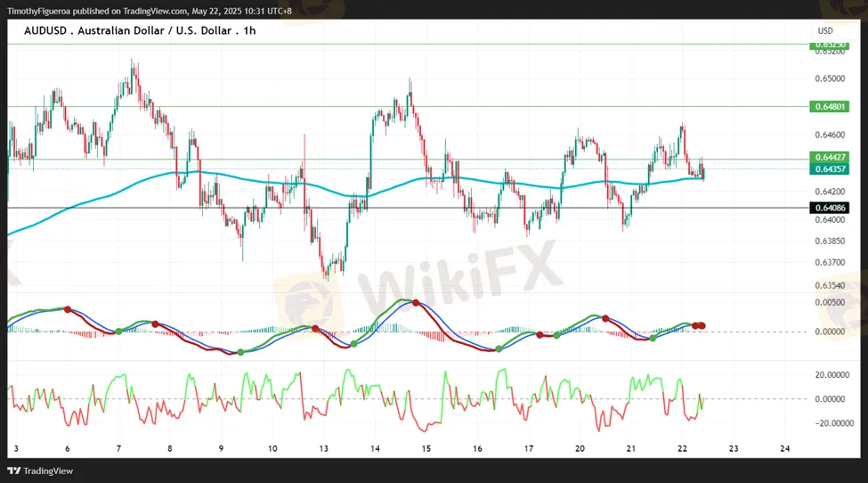This screenshot has height=483, width=868.
Task: Click the 0.63540 tick on price axis
Action: 829,286
